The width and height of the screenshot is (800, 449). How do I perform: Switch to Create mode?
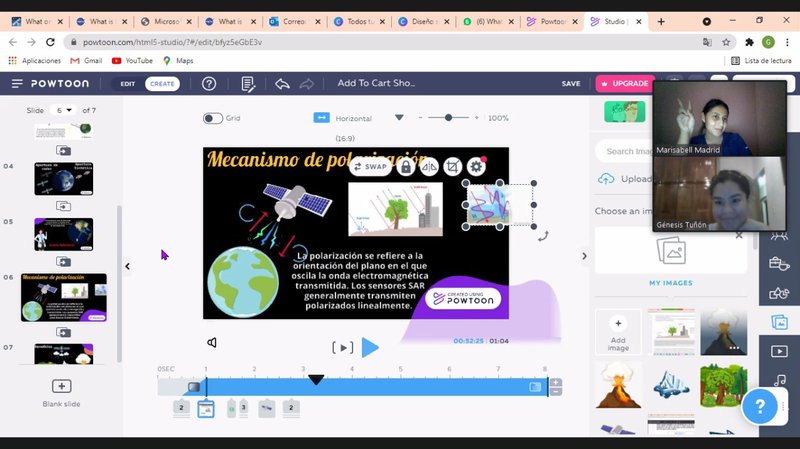tap(162, 84)
